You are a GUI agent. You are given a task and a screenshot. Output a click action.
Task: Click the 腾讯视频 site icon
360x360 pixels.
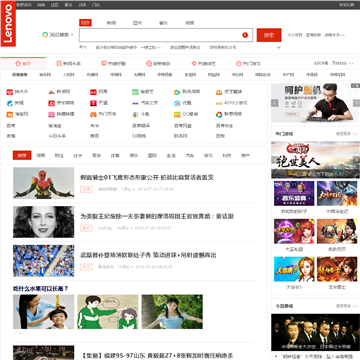pyautogui.click(x=177, y=92)
